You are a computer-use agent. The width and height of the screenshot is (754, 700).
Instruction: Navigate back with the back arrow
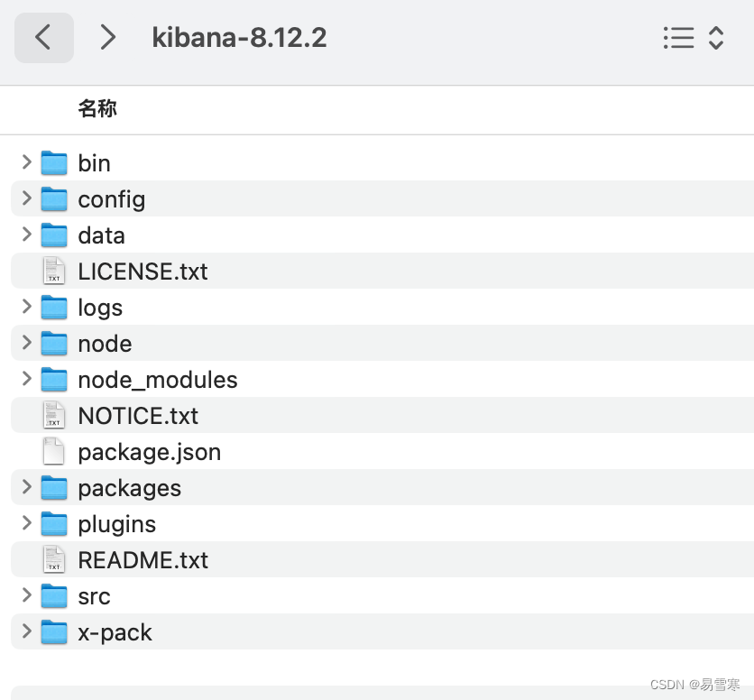(x=43, y=38)
